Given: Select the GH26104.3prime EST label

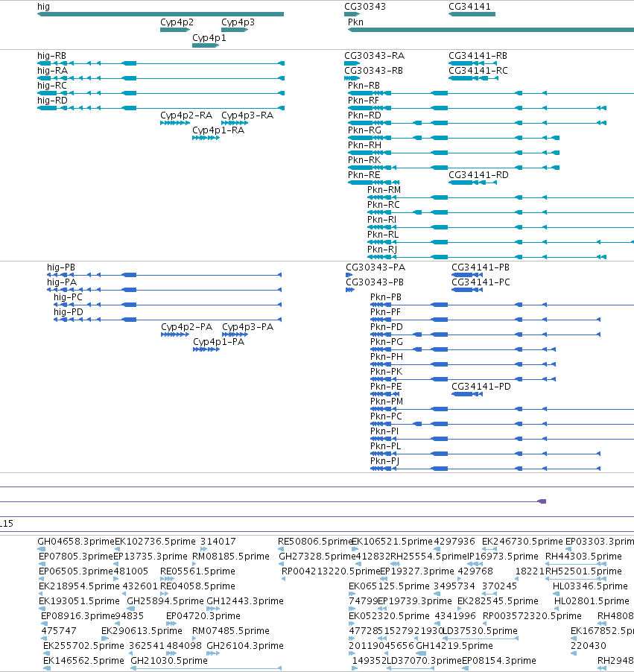Looking at the screenshot, I should (245, 646).
